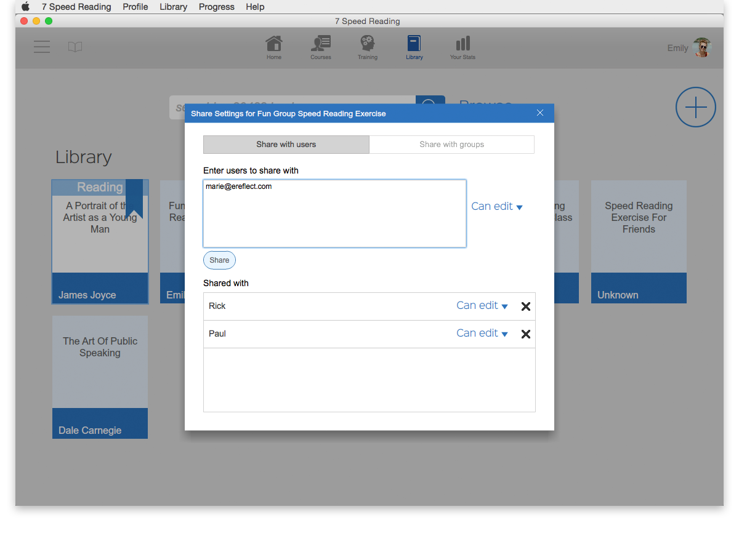Screen dimensions: 739x560
Task: Open Can edit dropdown for Paul
Action: [482, 334]
